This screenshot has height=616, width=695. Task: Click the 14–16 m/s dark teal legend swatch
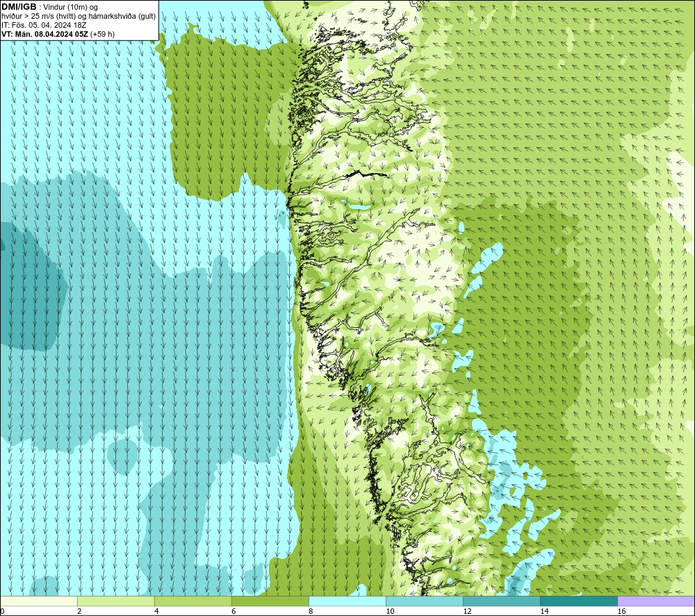click(578, 601)
